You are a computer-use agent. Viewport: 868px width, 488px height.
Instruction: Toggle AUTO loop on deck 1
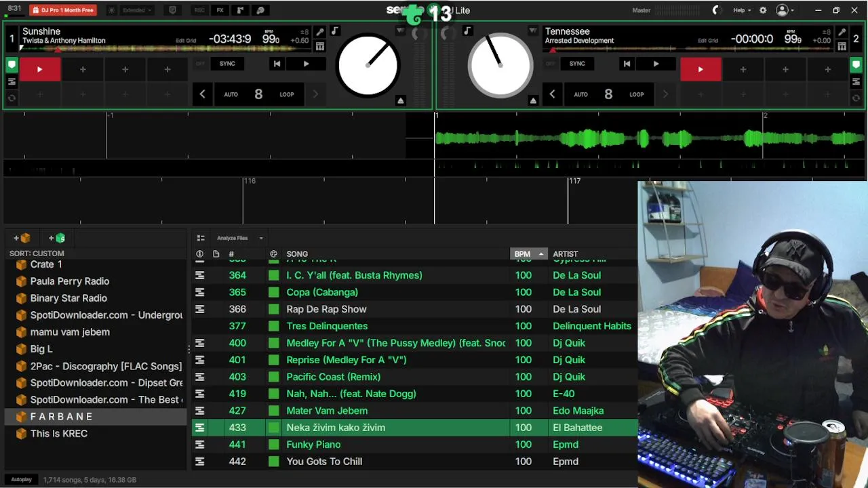click(x=231, y=94)
